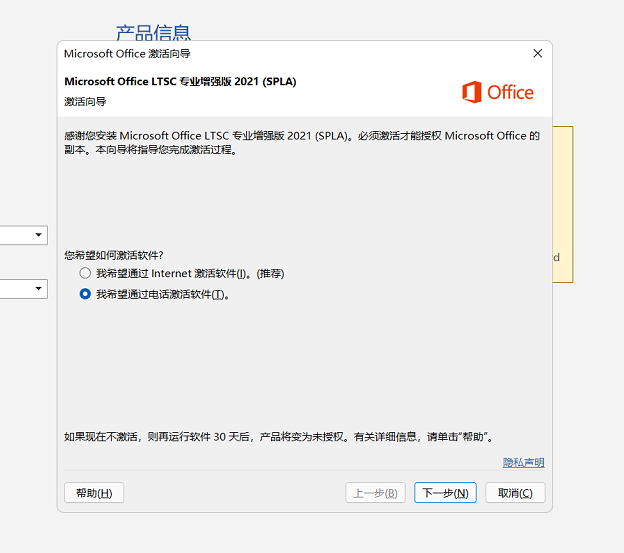Close the Microsoft Office activation wizard dialog
This screenshot has width=624, height=553.
tap(537, 54)
